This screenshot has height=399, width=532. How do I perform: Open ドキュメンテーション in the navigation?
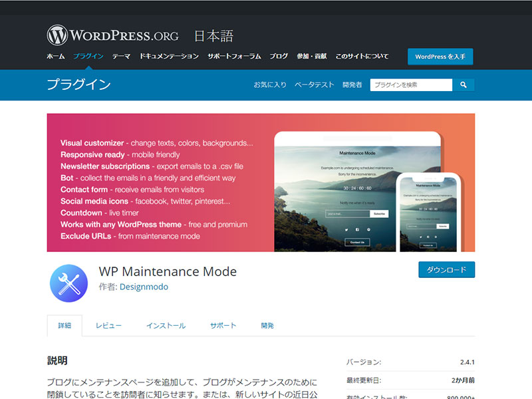pyautogui.click(x=169, y=57)
